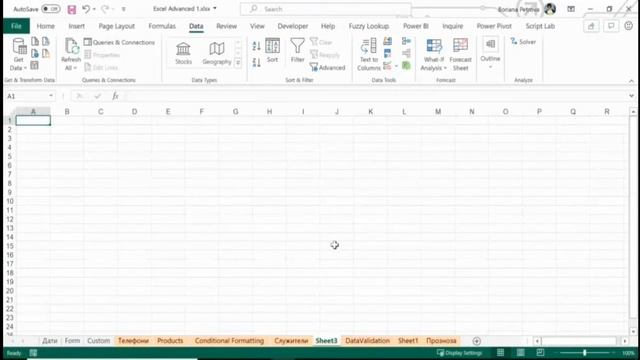This screenshot has height=360, width=640.
Task: Sort A to Z ascending
Action: point(256,46)
